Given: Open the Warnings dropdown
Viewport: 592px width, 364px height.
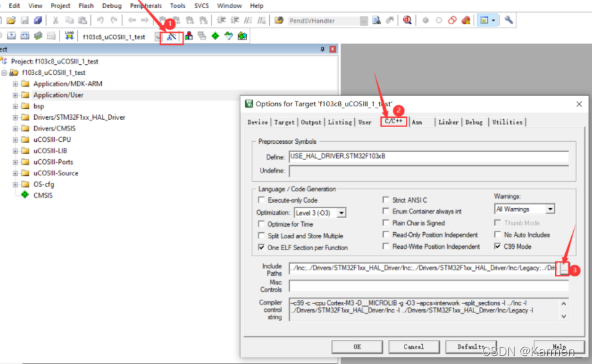Looking at the screenshot, I should (x=550, y=209).
